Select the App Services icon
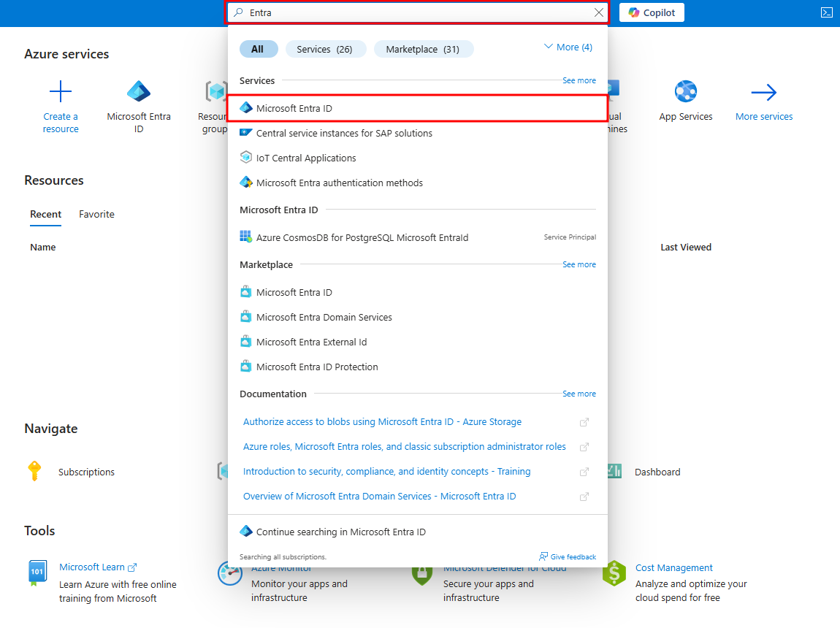 click(x=686, y=91)
